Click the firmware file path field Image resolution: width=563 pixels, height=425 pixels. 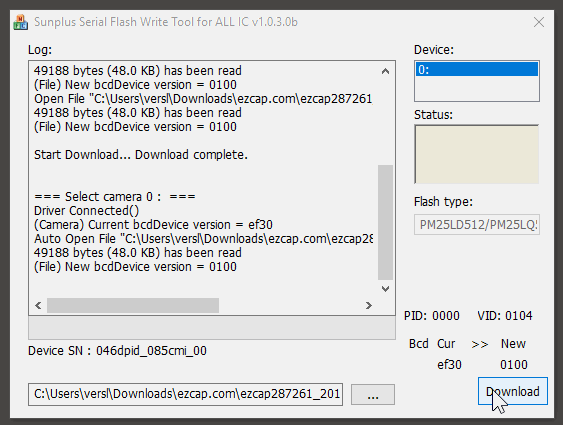click(186, 394)
